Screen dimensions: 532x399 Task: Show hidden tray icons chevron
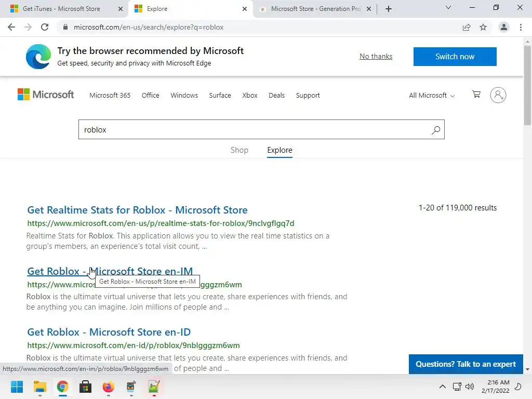443,387
